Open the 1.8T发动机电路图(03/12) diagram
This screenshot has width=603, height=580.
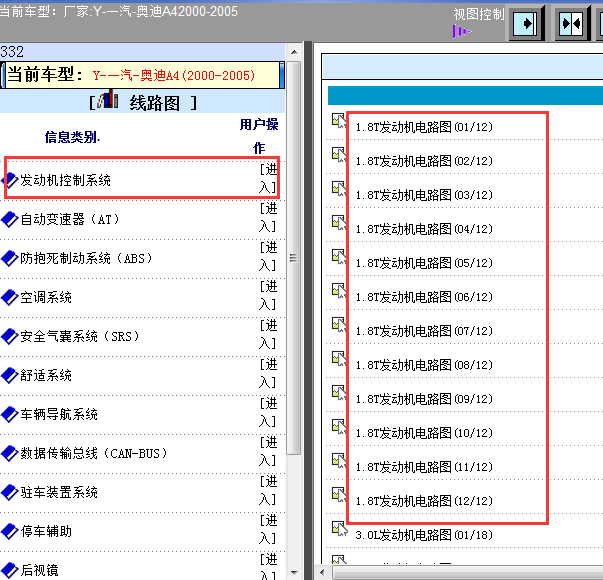[424, 195]
